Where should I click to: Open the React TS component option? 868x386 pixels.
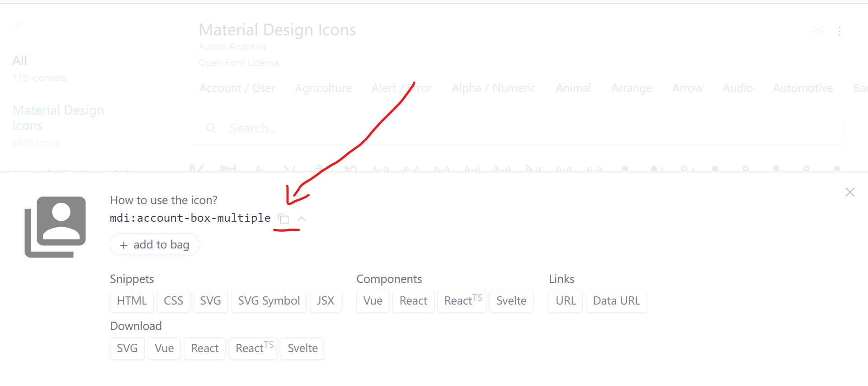click(462, 301)
